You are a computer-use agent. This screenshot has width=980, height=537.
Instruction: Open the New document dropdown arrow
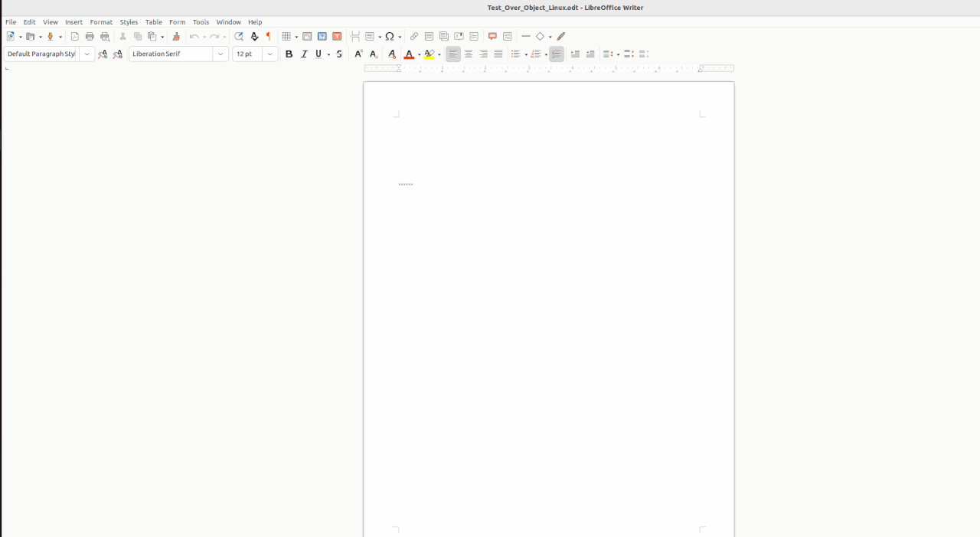coord(21,37)
